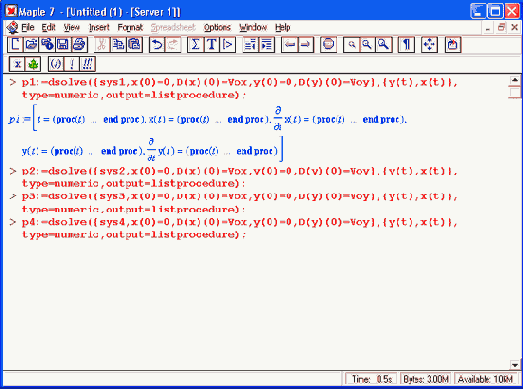Save the worksheet with floppy disk icon
Image resolution: width=523 pixels, height=389 pixels.
[x=63, y=44]
